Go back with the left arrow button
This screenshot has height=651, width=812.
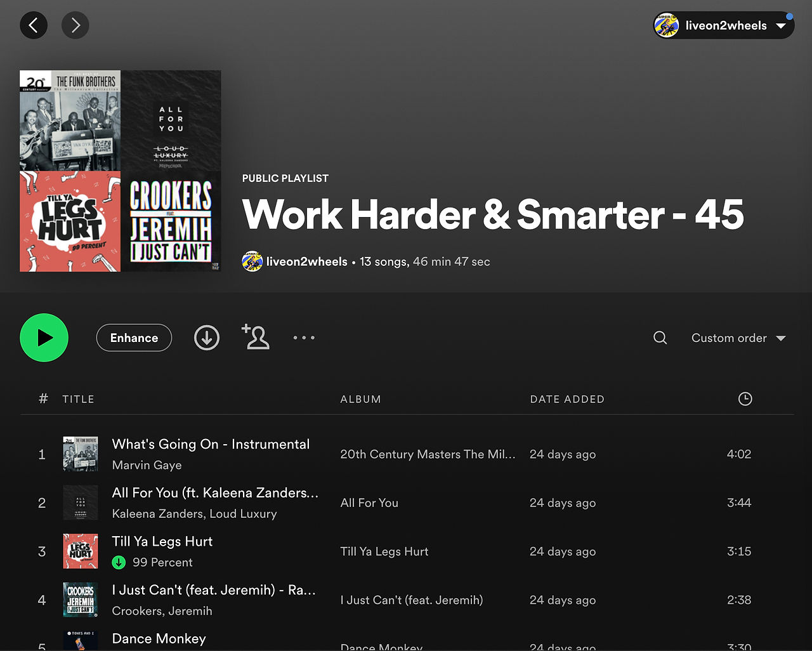coord(34,25)
